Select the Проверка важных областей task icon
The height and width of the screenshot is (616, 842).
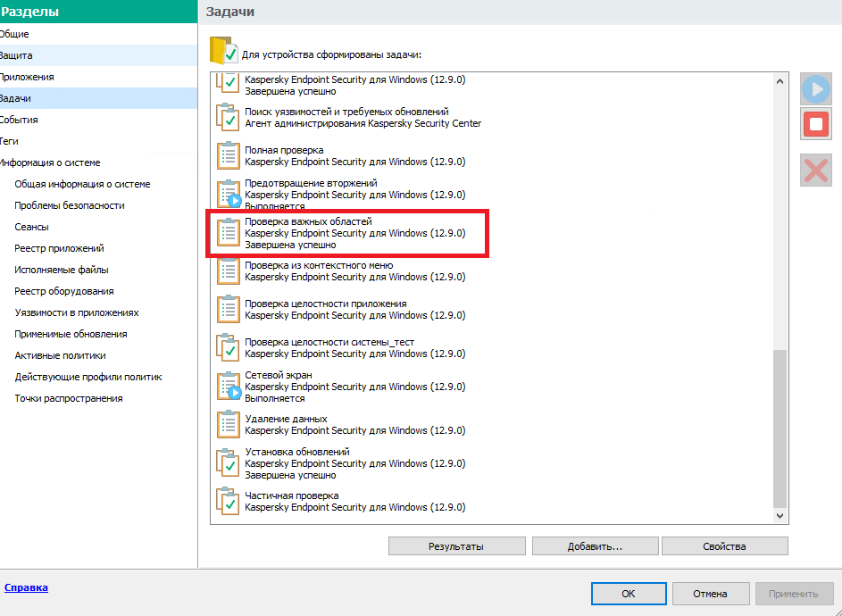click(x=229, y=232)
